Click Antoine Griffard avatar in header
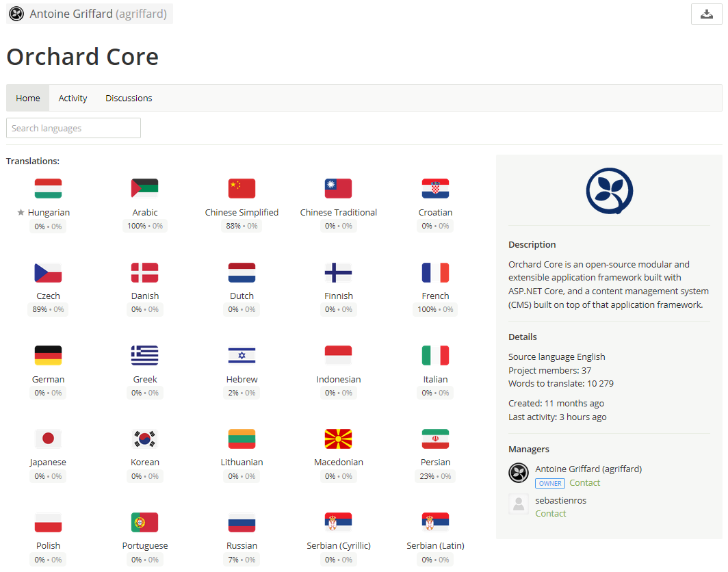 click(16, 14)
